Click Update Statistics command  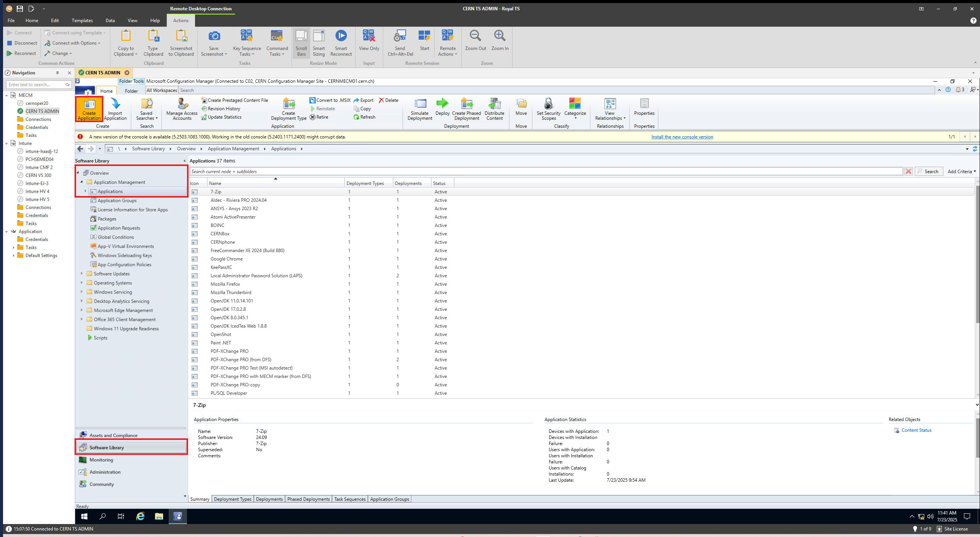(x=221, y=117)
